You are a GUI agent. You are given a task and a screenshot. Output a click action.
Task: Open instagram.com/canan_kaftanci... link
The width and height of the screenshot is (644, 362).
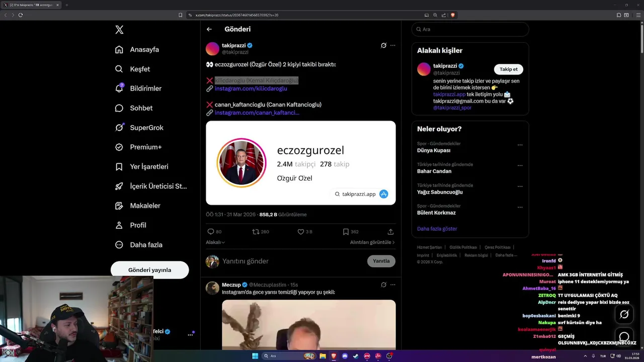[257, 113]
